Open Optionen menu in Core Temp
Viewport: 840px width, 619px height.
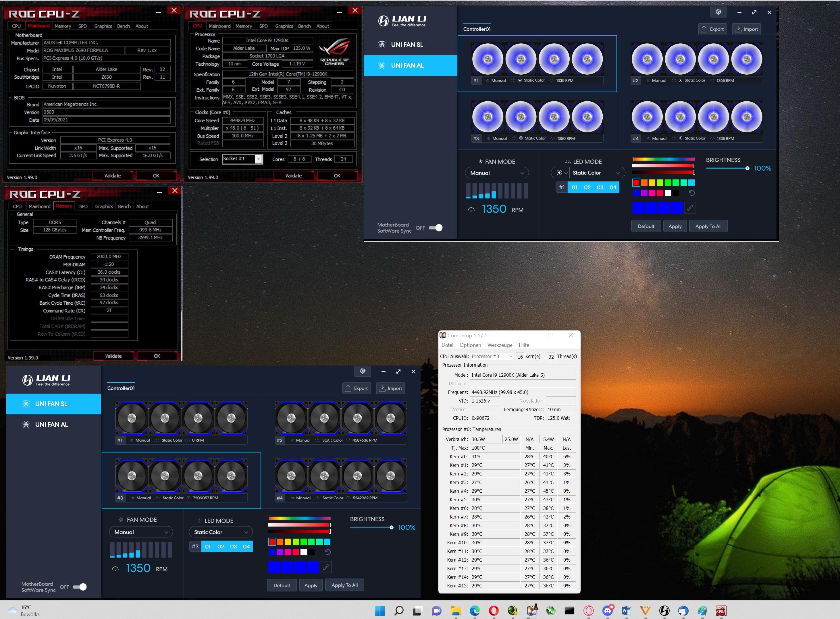coord(470,345)
